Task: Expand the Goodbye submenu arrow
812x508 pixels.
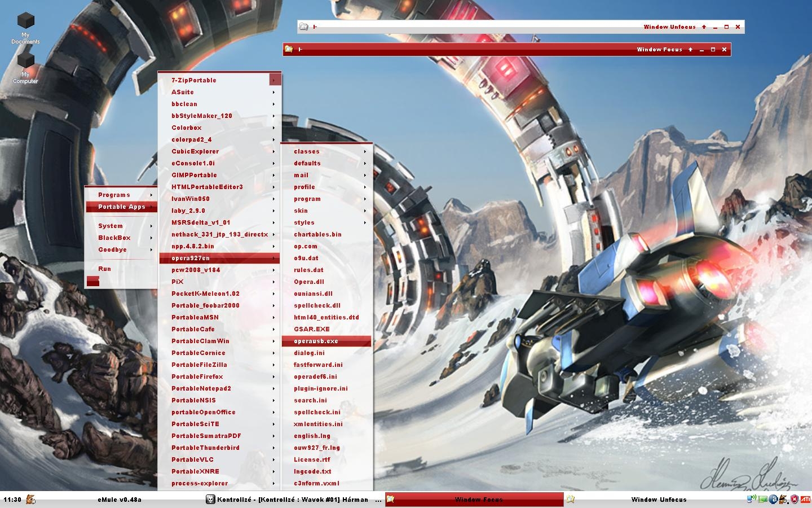Action: pyautogui.click(x=151, y=250)
